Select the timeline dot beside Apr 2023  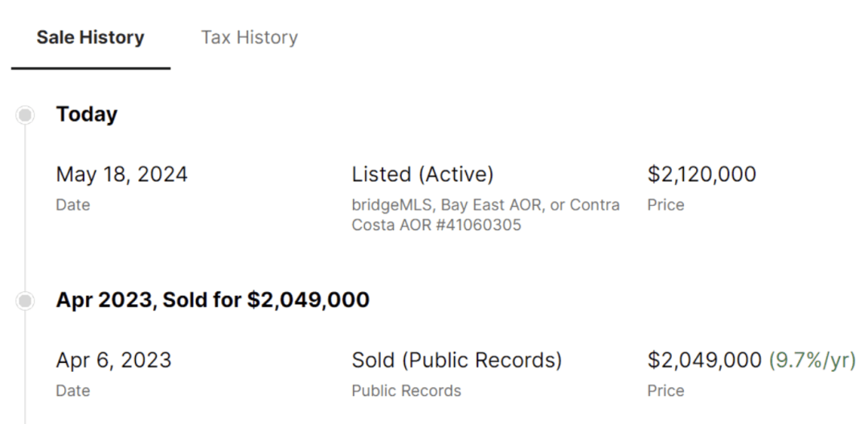pos(26,301)
